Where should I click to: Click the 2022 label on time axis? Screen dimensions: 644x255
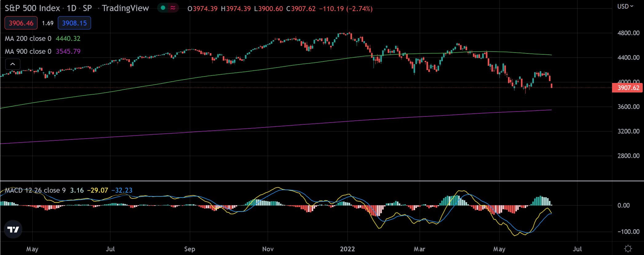(348, 249)
